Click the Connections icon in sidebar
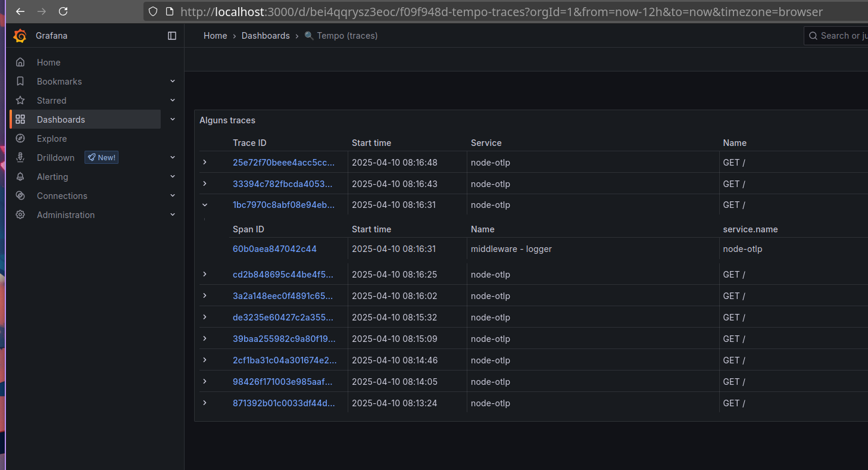Screen dimensions: 868x470 [x=20, y=196]
